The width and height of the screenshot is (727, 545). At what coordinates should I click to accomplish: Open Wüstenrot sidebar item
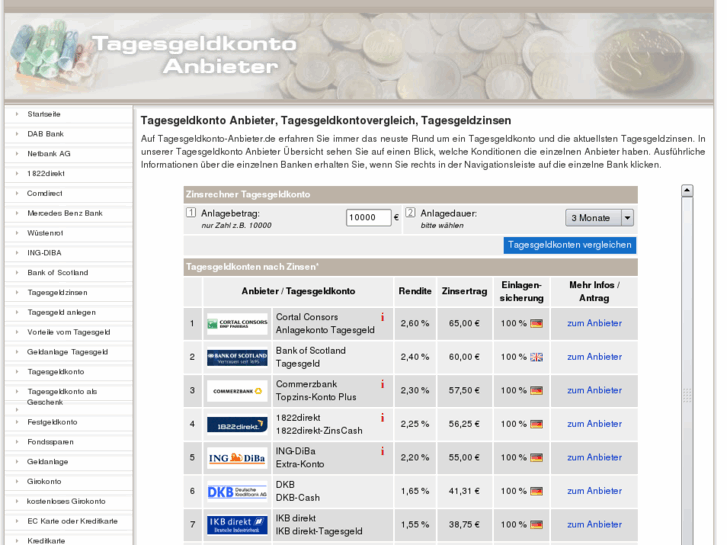[x=45, y=233]
